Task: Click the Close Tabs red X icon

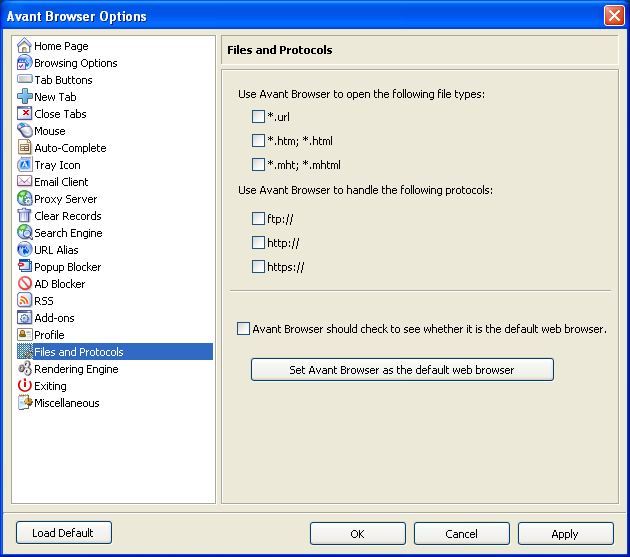Action: (24, 114)
